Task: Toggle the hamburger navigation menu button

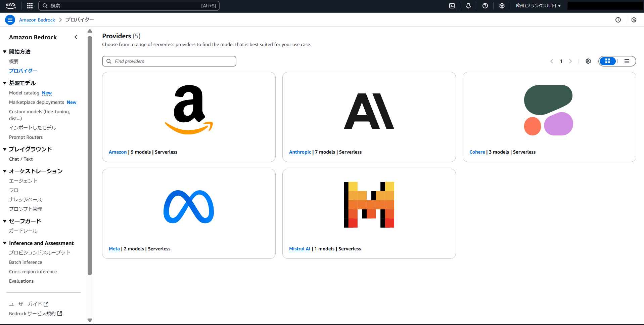Action: click(x=10, y=20)
